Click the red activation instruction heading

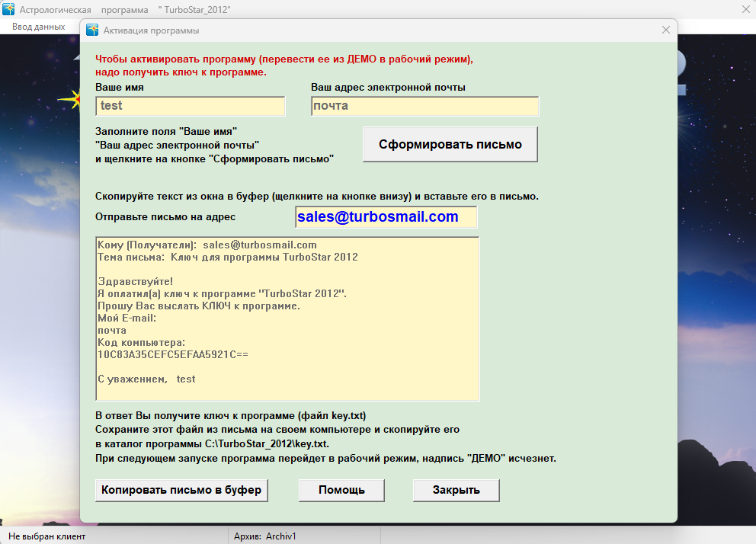tap(284, 66)
